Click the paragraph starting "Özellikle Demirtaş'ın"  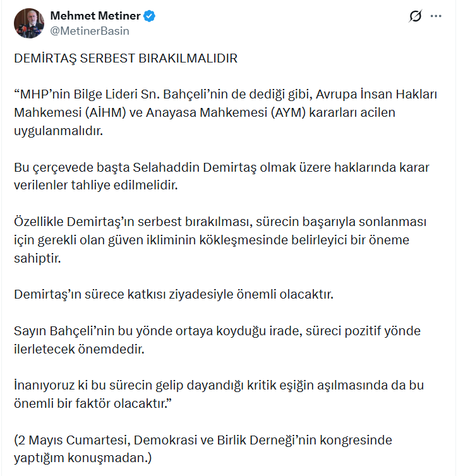coord(220,240)
